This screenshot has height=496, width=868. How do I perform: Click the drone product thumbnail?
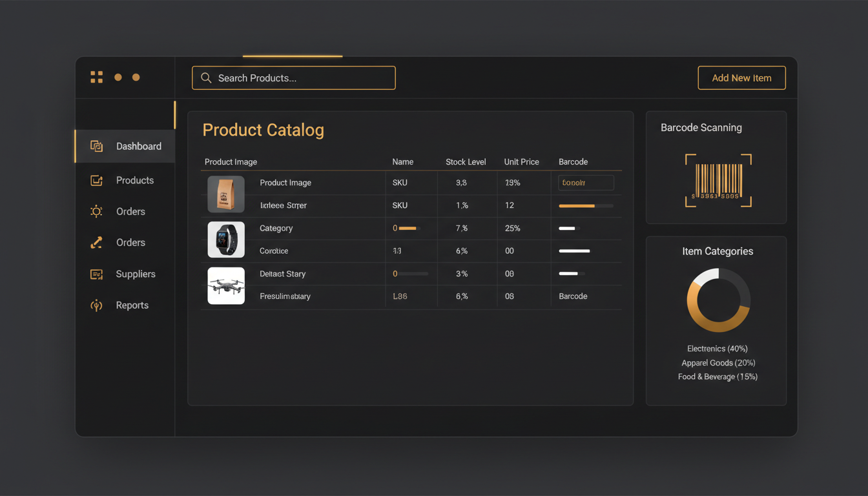pos(226,285)
